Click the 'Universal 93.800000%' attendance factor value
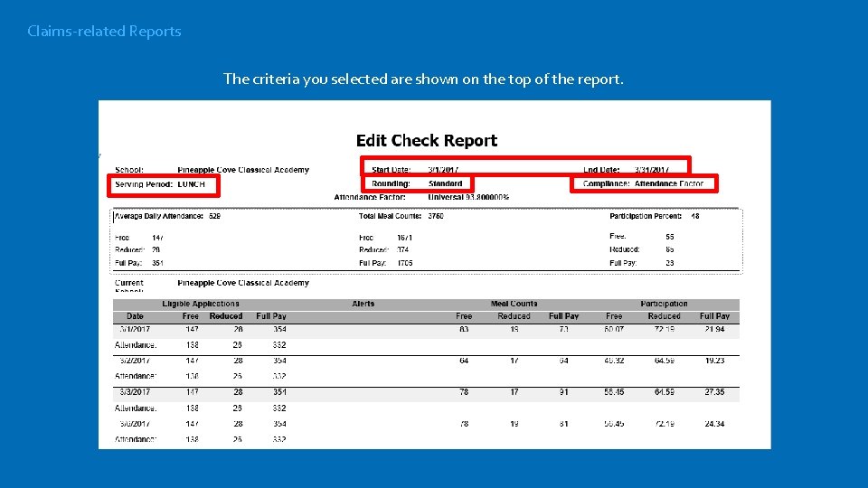This screenshot has height=488, width=868. click(x=468, y=197)
